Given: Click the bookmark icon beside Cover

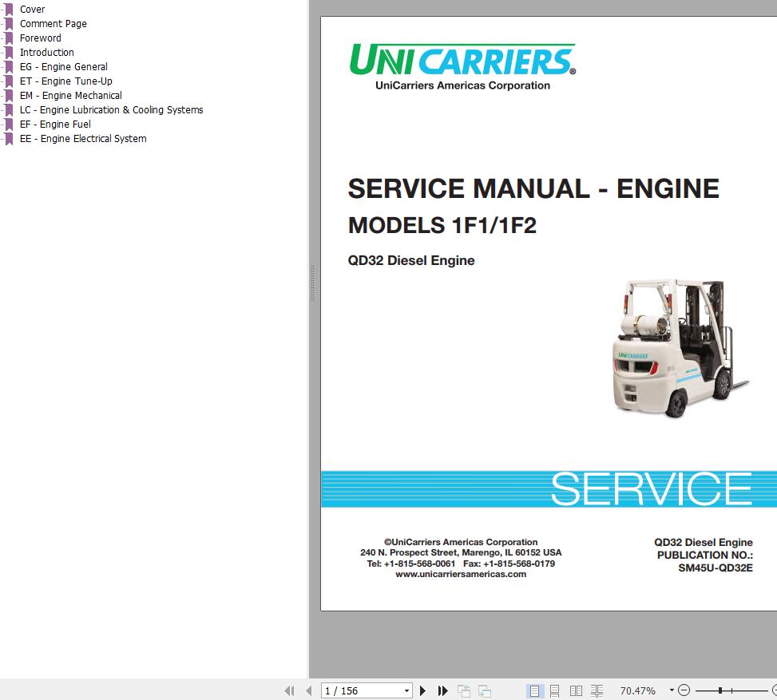Looking at the screenshot, I should pos(9,9).
